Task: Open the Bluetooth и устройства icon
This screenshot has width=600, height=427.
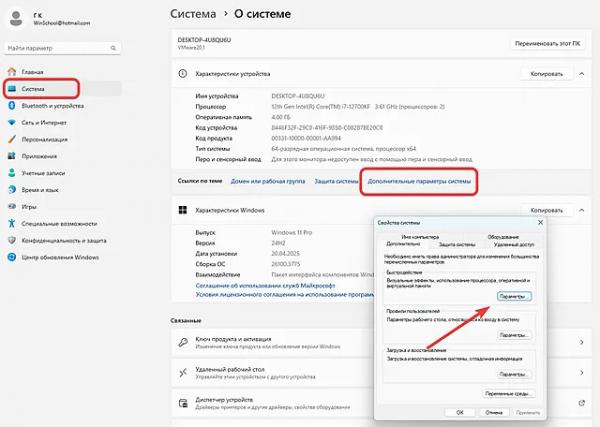Action: [12, 106]
